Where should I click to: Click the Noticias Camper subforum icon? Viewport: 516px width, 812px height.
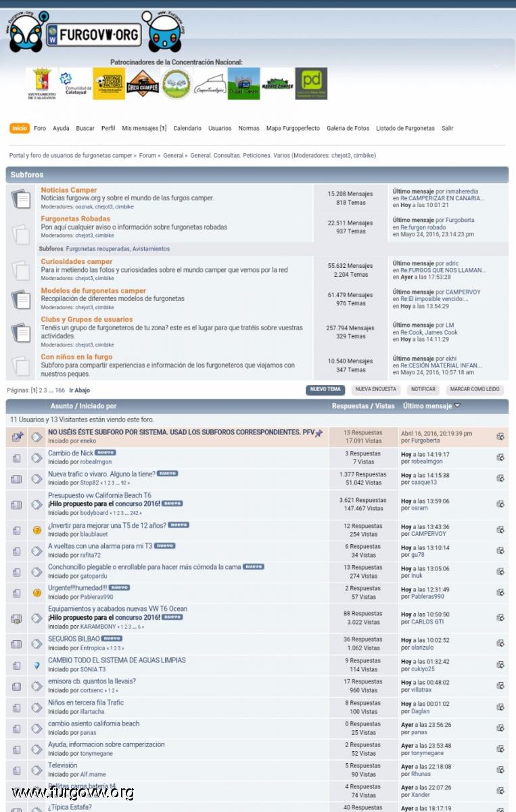(22, 198)
